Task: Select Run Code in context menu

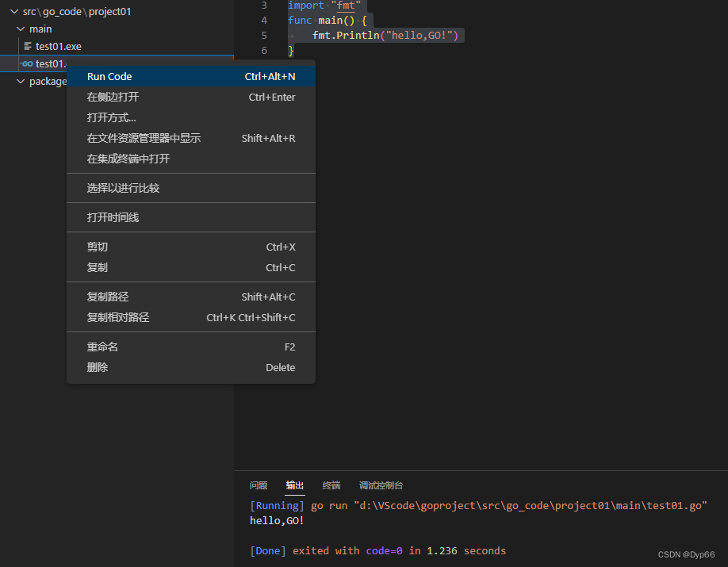Action: (x=191, y=76)
